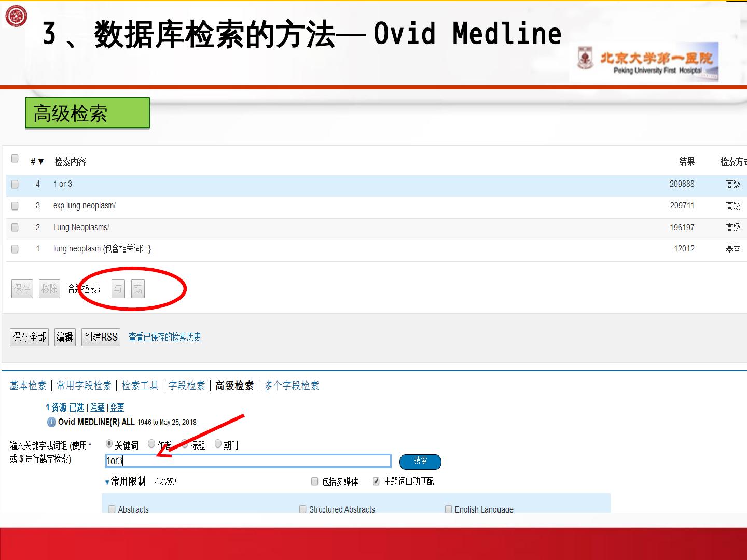Open the 12012 results count
Image resolution: width=747 pixels, height=560 pixels.
(x=684, y=249)
